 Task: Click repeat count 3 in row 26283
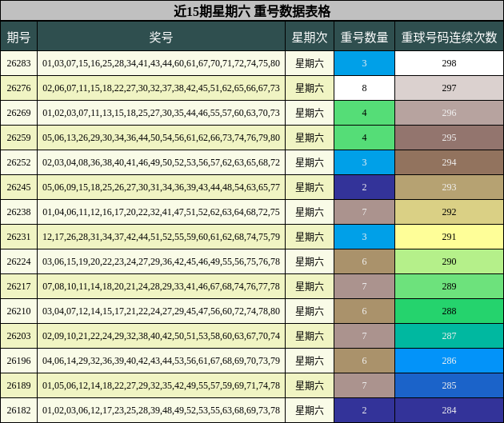364,63
